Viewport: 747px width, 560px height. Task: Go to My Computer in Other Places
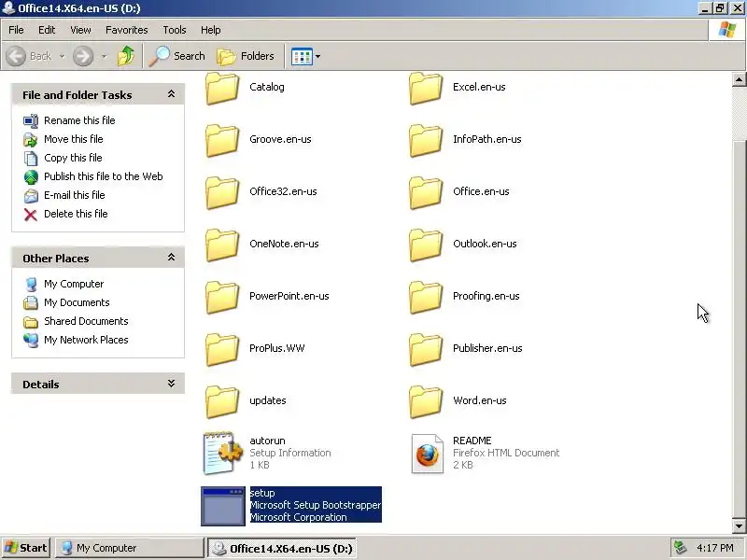pos(74,284)
